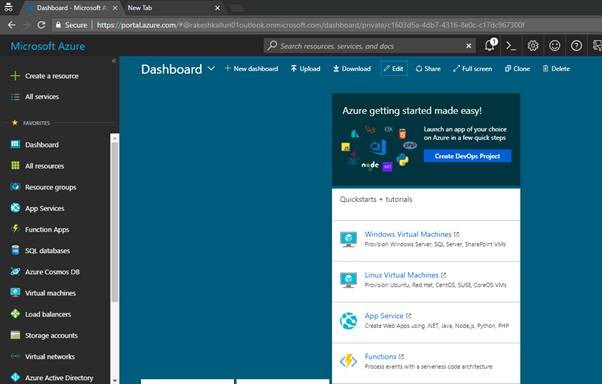Open the Virtual machines sidebar icon

(x=15, y=293)
